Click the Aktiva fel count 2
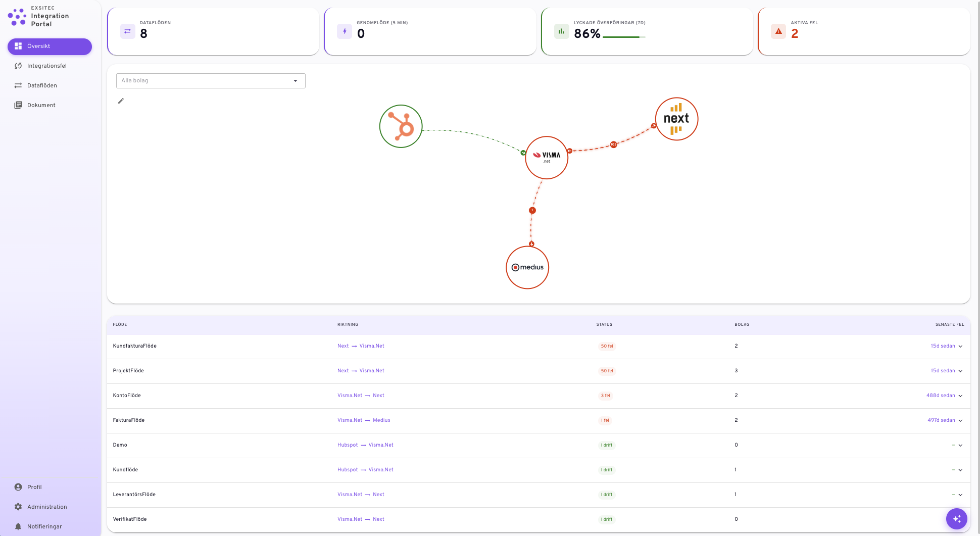 pyautogui.click(x=795, y=34)
